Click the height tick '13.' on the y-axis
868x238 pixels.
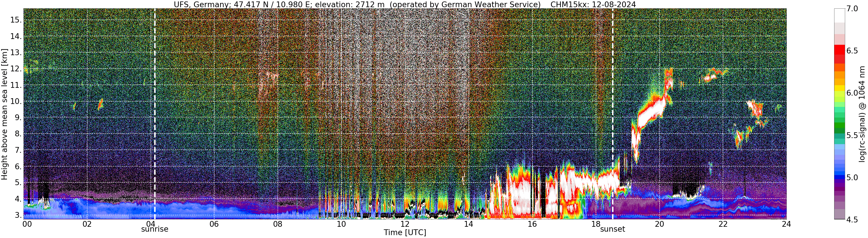16,53
